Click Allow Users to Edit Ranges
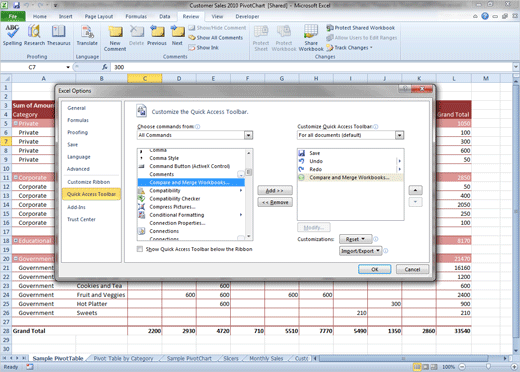Screen dimensions: 520x372 [x=362, y=38]
